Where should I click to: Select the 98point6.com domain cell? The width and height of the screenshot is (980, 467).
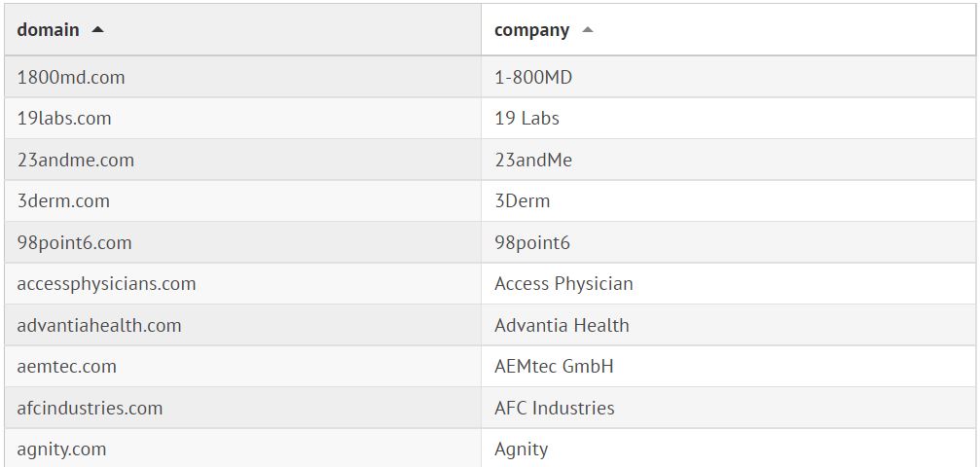tap(74, 242)
